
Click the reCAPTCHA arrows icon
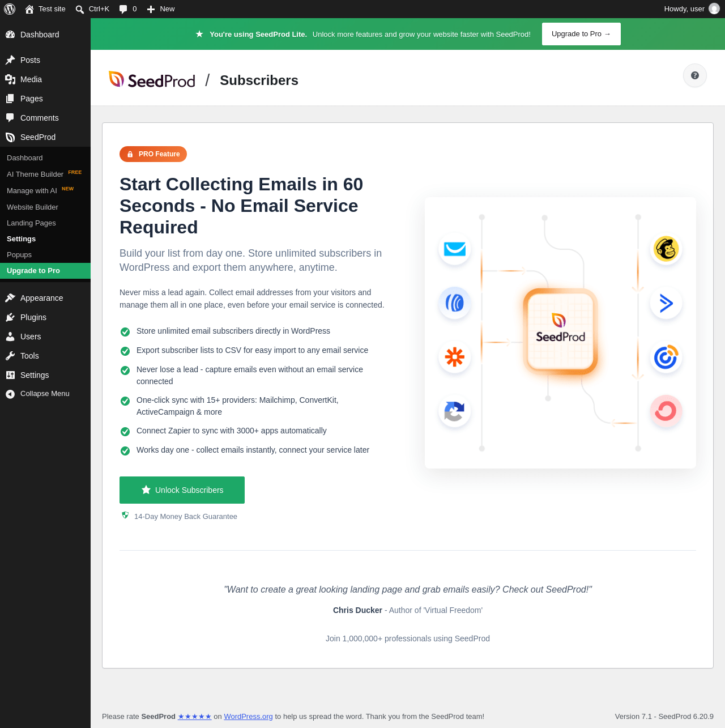pyautogui.click(x=455, y=411)
